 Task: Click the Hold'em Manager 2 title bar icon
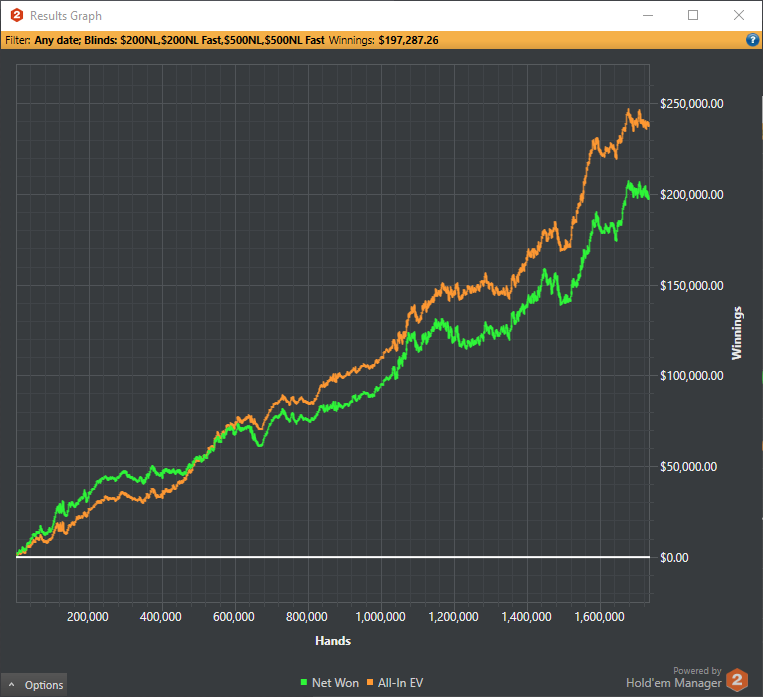17,16
